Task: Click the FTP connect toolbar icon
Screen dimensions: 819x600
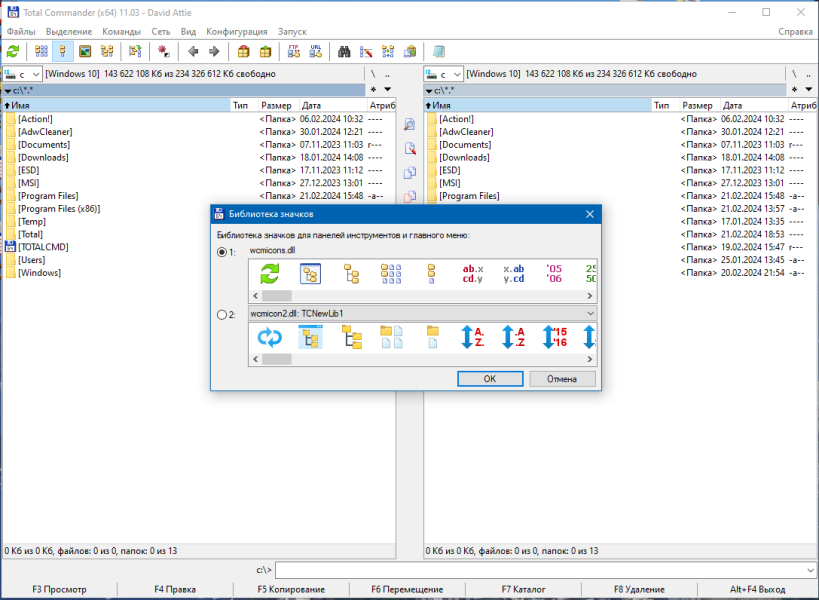Action: pos(294,51)
